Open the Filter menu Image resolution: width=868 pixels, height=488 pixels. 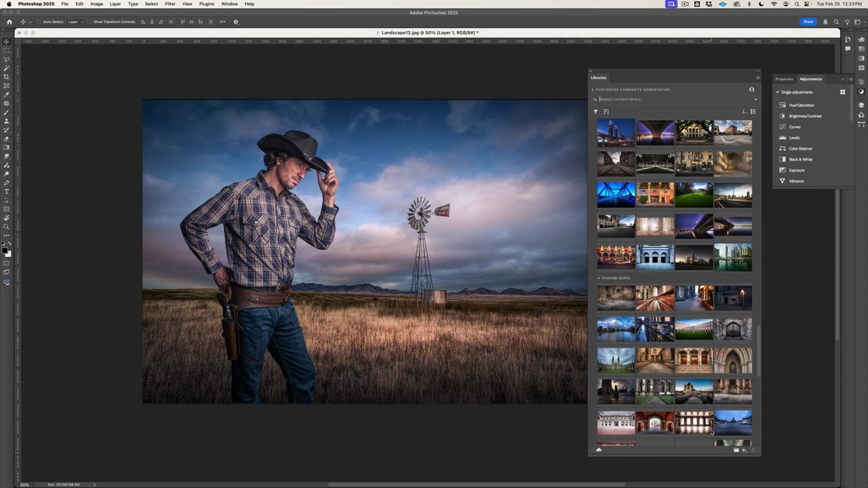point(170,4)
